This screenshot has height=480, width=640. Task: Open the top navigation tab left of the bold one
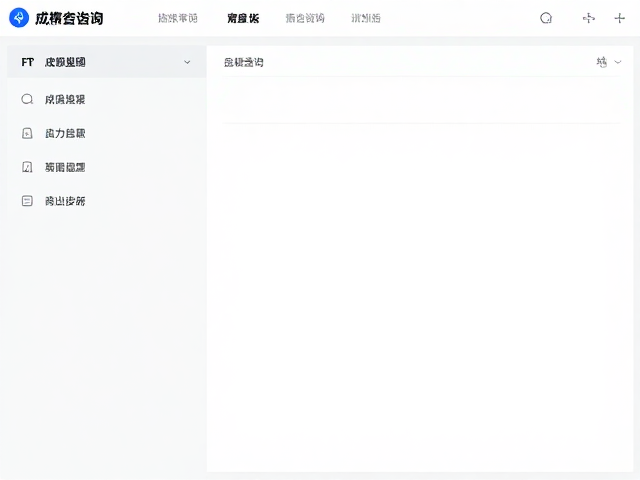coord(178,18)
